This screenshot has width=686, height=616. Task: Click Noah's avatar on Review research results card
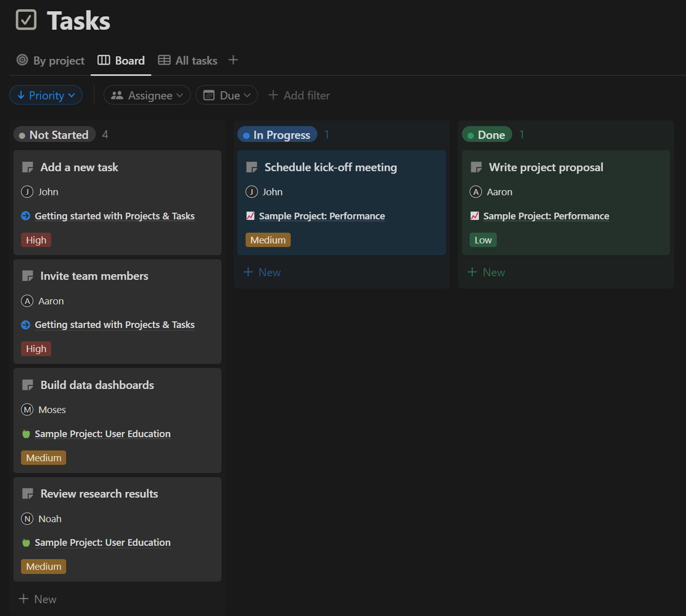27,519
